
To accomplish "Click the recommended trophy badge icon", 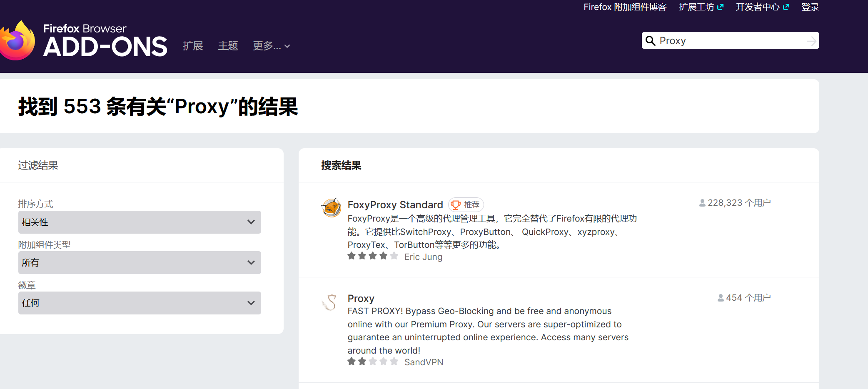I will tap(456, 205).
